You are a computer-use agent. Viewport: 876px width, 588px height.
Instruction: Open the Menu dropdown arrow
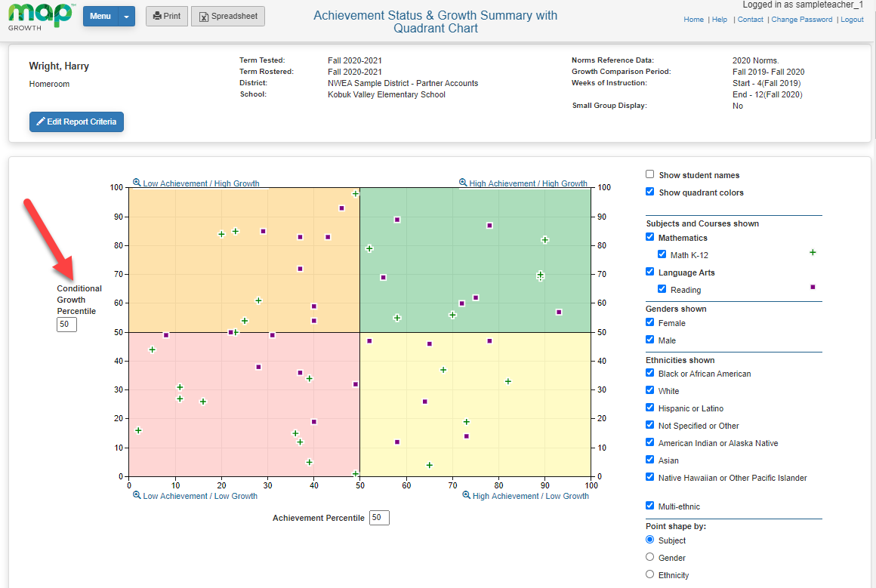[x=127, y=16]
